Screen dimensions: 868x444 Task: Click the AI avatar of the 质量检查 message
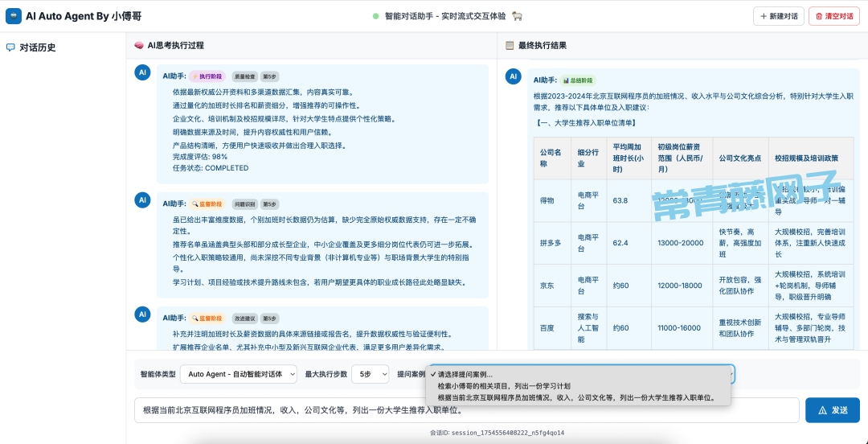(x=142, y=73)
